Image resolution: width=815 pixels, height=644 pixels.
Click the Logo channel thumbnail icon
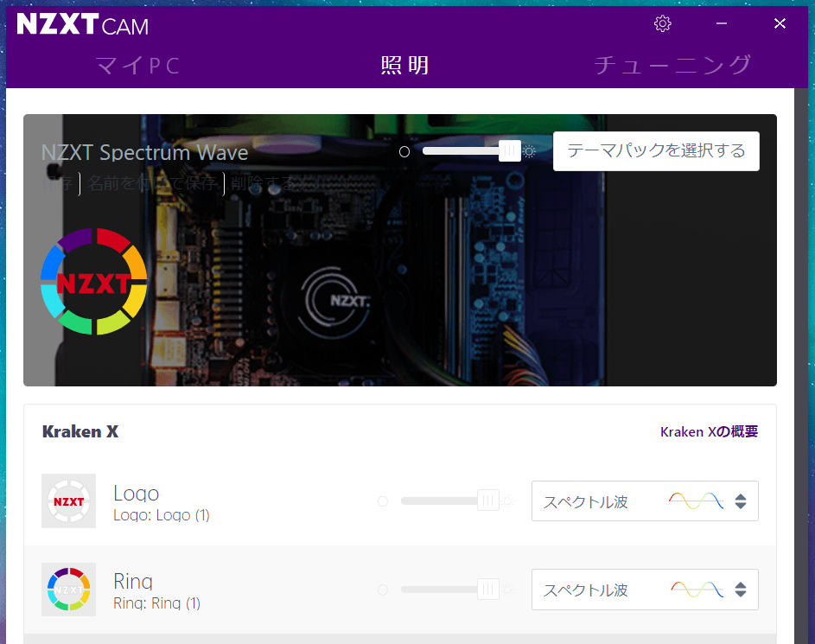coord(68,501)
